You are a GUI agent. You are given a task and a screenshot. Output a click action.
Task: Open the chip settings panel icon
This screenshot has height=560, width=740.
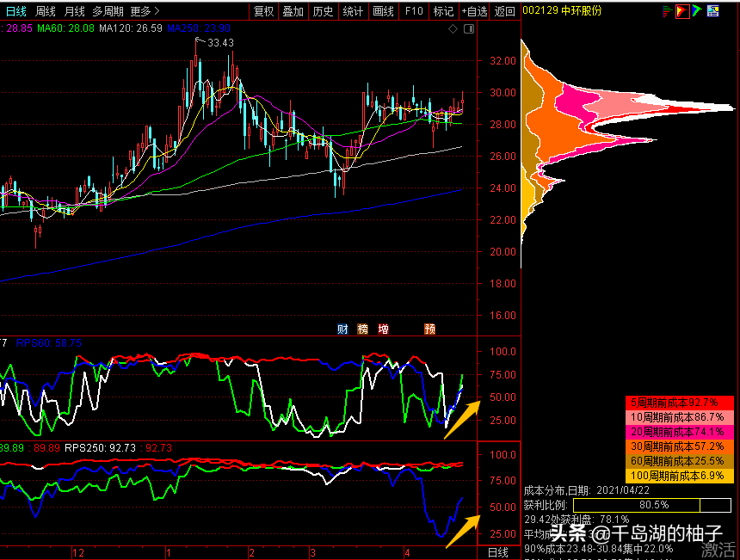pyautogui.click(x=712, y=11)
